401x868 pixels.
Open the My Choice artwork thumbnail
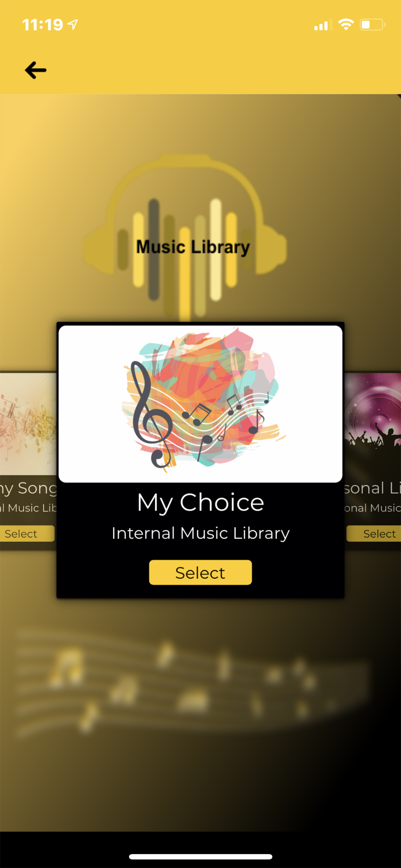coord(200,404)
